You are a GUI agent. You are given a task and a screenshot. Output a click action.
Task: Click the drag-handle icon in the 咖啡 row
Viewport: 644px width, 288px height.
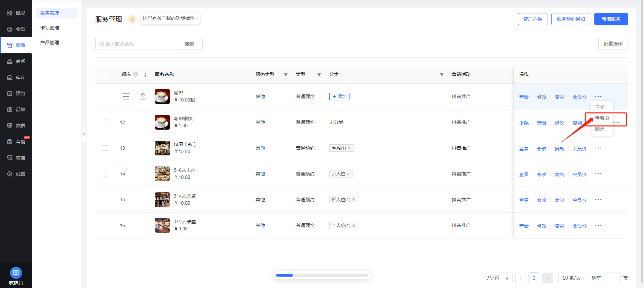[x=126, y=96]
